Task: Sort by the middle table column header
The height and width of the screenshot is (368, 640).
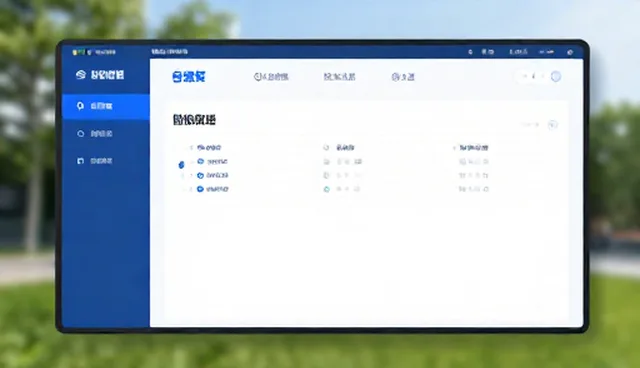Action: coord(345,148)
